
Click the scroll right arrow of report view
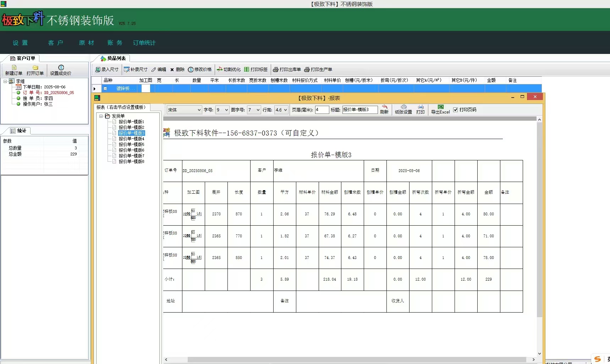[x=533, y=359]
